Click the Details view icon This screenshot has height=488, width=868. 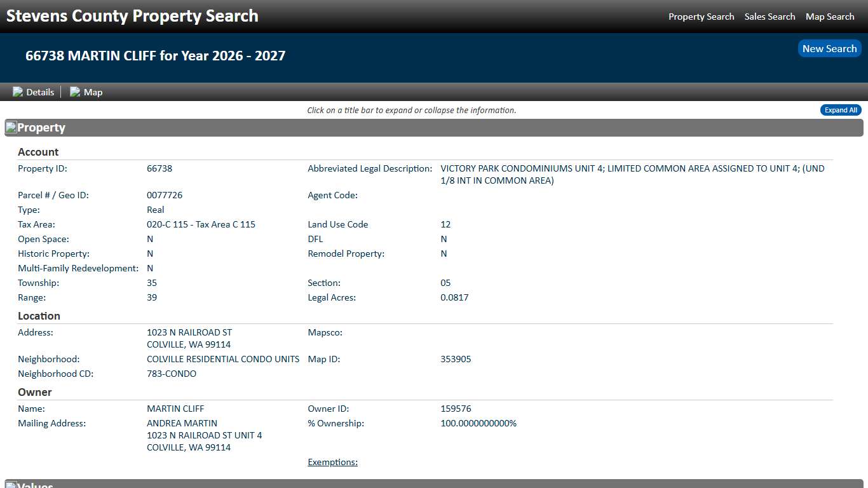pos(18,91)
